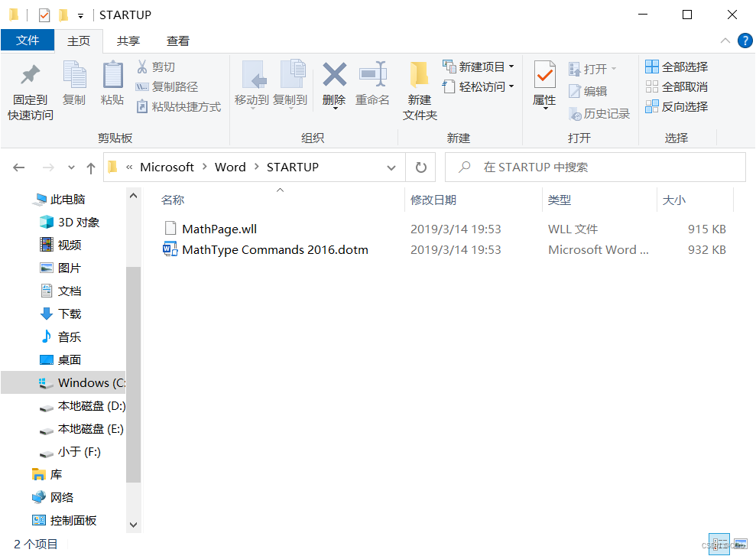The width and height of the screenshot is (756, 556).
Task: Open Network (网络) in sidebar
Action: 53,498
